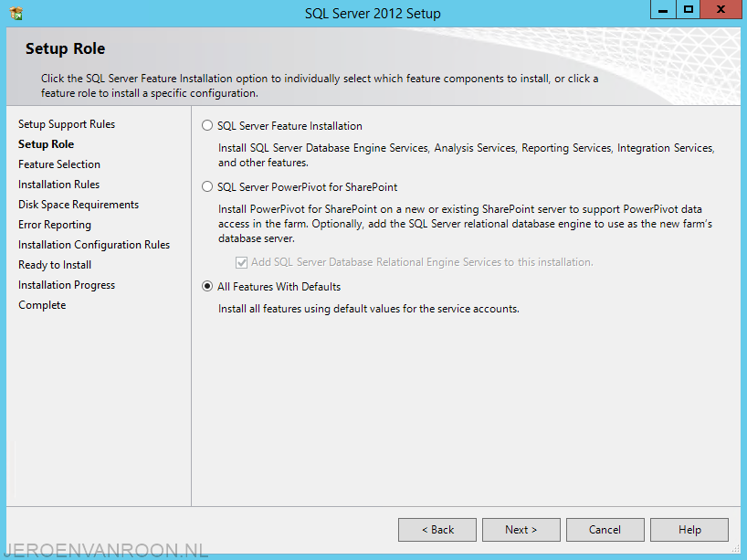Viewport: 747px width, 560px height.
Task: Return to previous page with Back button
Action: 437,530
